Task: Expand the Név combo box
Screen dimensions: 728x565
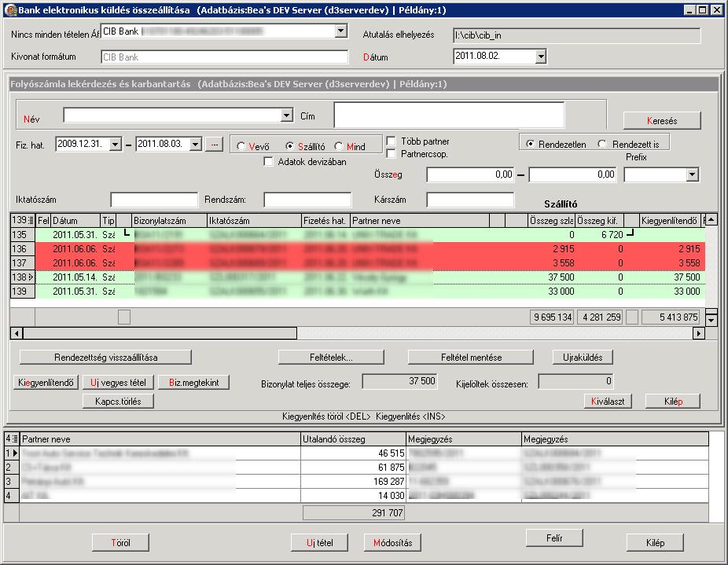Action: click(x=287, y=116)
